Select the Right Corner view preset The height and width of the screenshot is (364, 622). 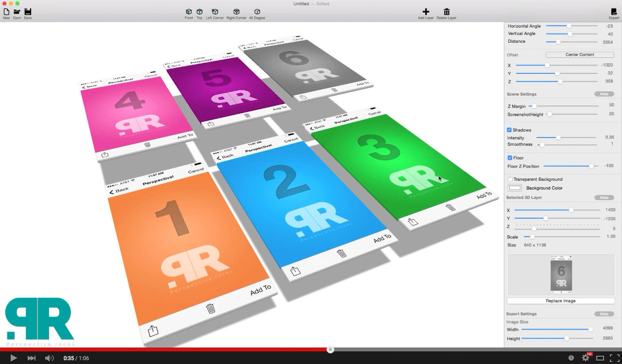pos(236,12)
